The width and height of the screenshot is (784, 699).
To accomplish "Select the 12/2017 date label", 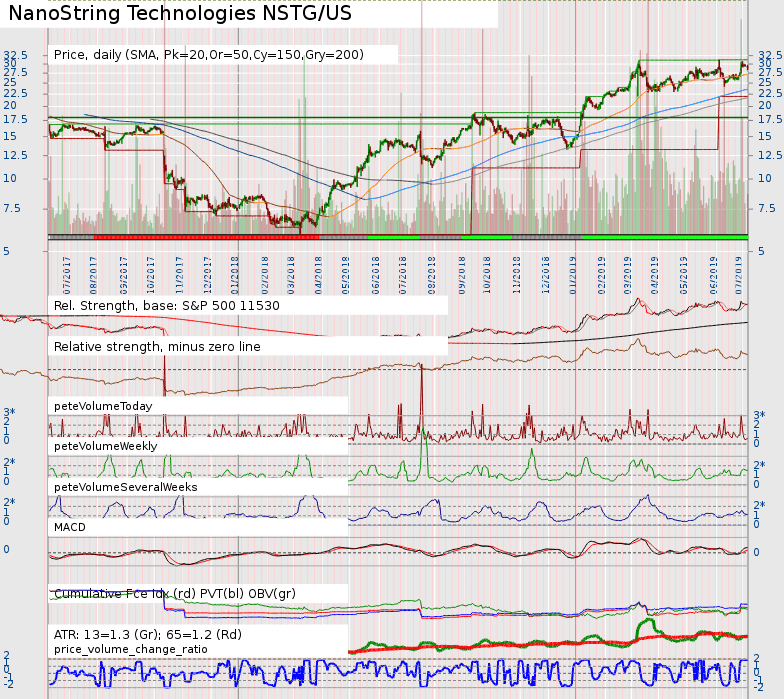I will coord(208,275).
